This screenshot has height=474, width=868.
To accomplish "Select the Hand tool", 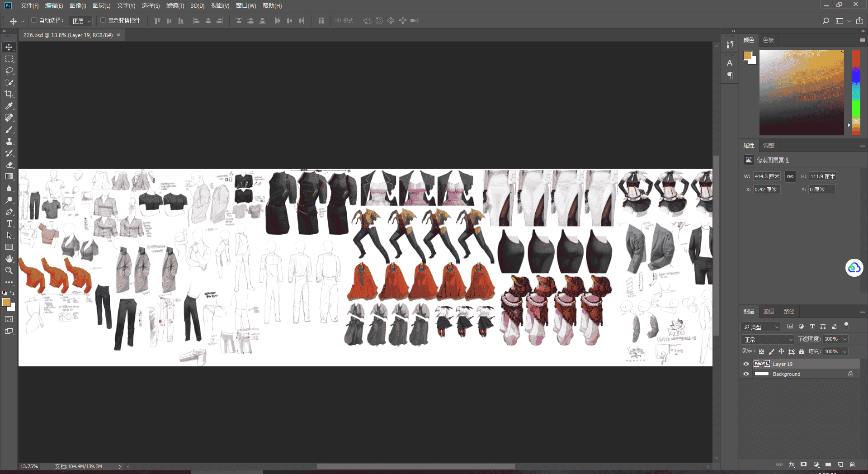I will [x=9, y=259].
